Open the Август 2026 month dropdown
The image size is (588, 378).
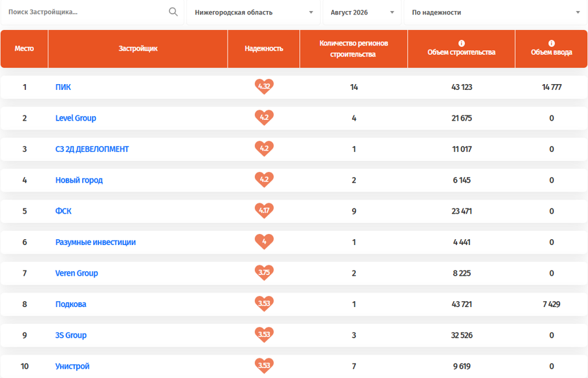point(362,12)
